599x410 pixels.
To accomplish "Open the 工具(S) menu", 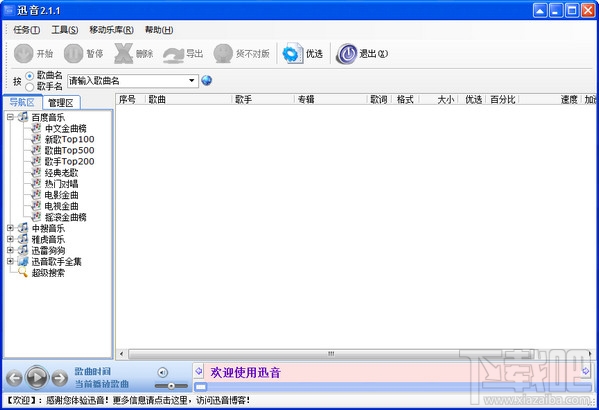I will (65, 30).
